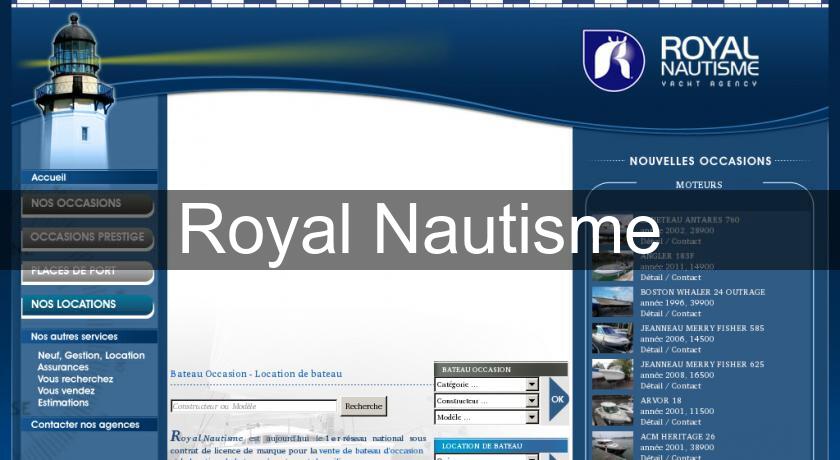Viewport: 840px width, 460px height.
Task: Open the Occasions Prestige section
Action: [88, 238]
